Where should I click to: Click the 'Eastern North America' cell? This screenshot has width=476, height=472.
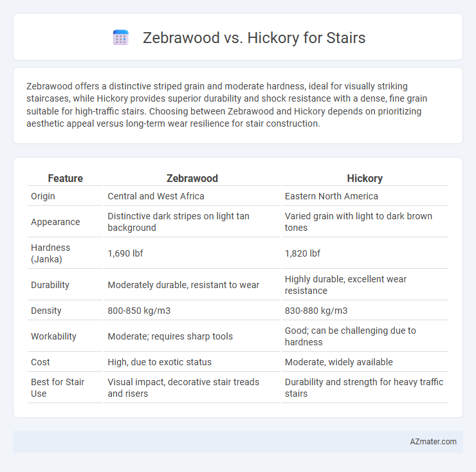[331, 196]
